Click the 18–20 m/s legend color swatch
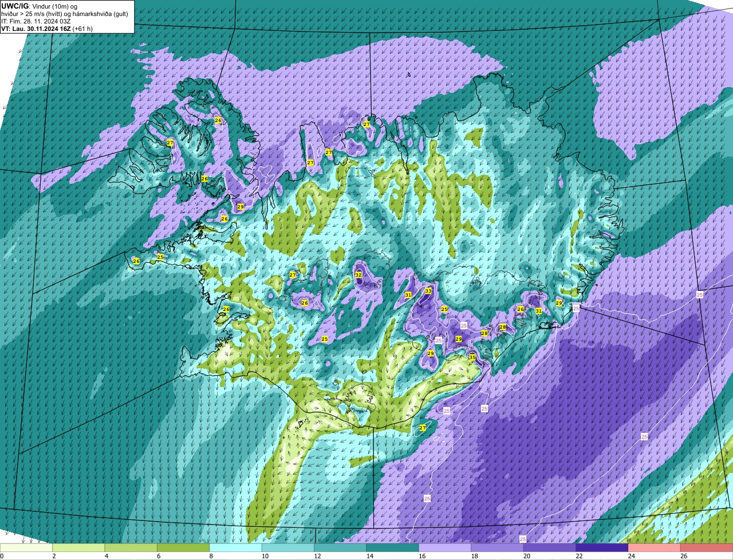 (498, 548)
